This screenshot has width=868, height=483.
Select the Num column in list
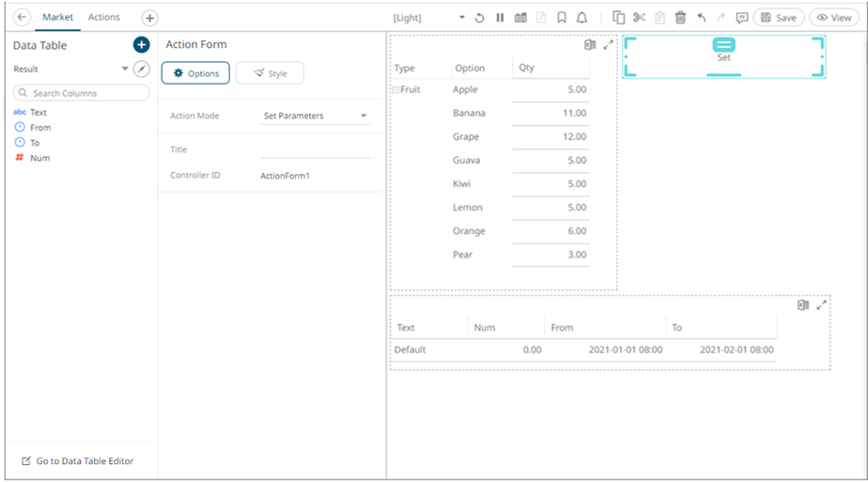39,158
